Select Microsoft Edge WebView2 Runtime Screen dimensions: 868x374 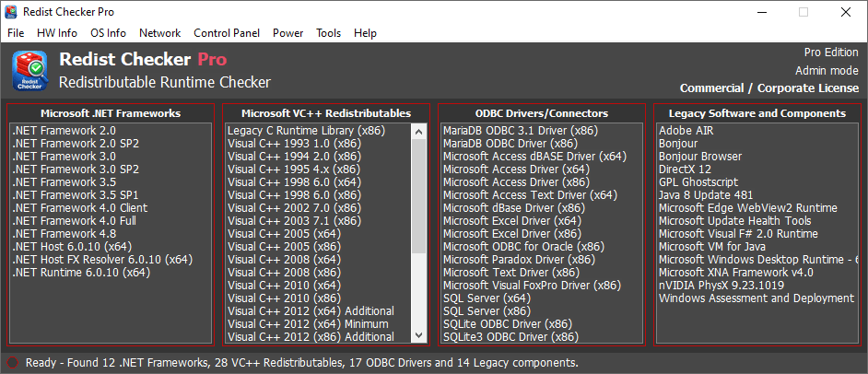[x=748, y=208]
